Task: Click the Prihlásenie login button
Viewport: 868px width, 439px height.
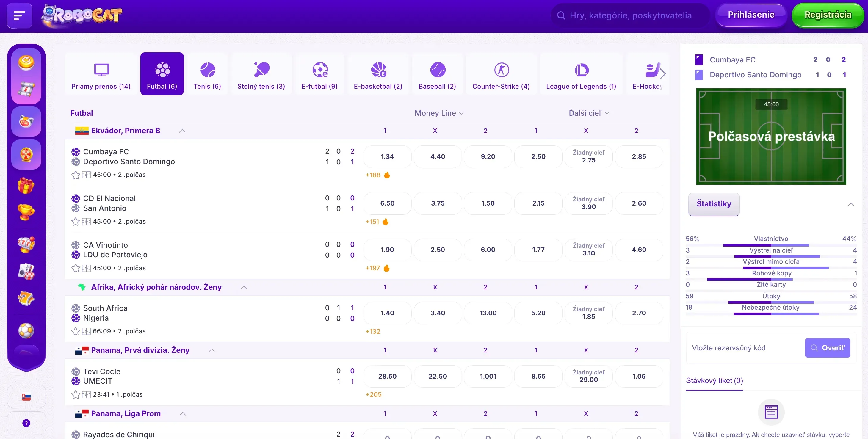Action: (x=751, y=15)
